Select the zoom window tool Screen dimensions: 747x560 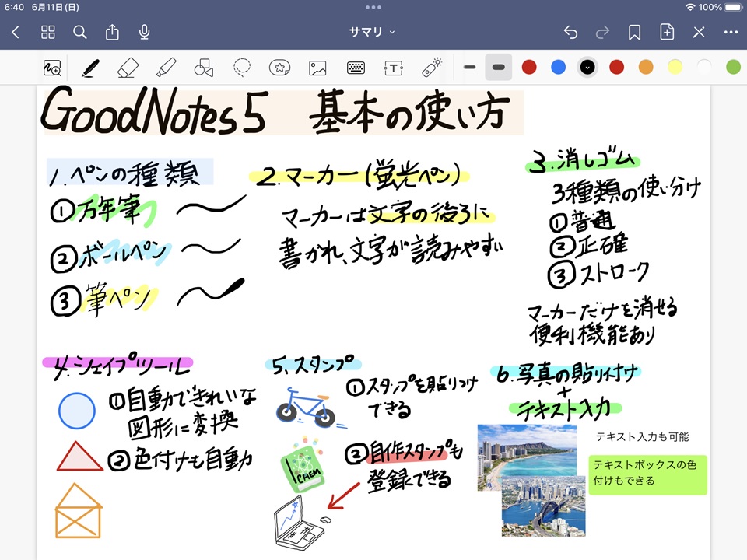coord(52,68)
